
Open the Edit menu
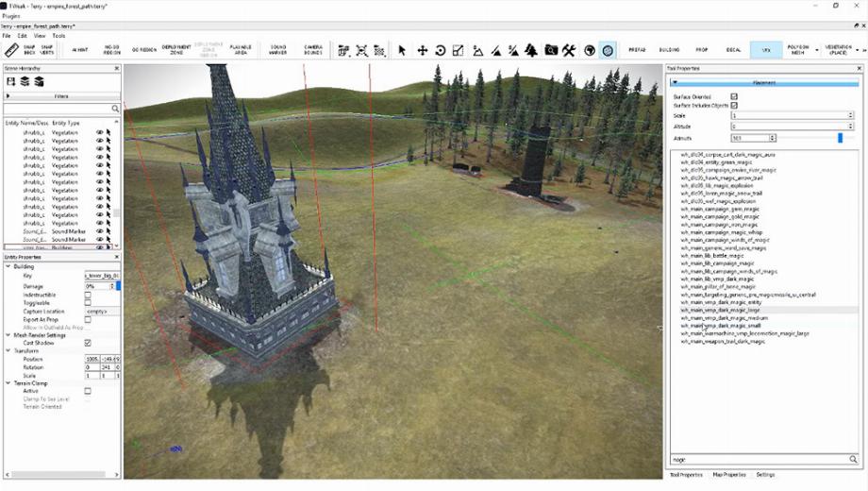pyautogui.click(x=22, y=36)
